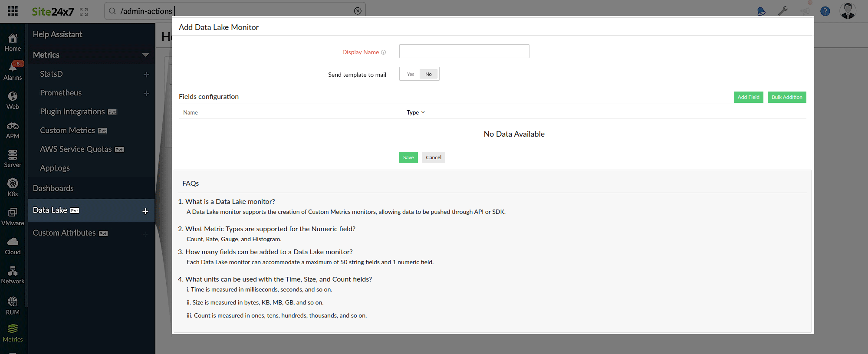868x354 pixels.
Task: Open the APM section icon
Action: coord(13,126)
